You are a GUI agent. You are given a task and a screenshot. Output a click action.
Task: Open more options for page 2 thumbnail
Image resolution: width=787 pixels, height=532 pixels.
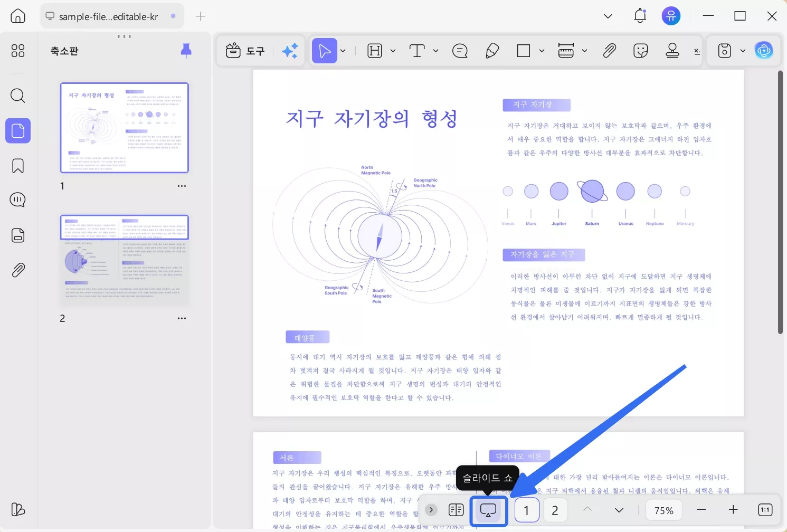pos(182,318)
